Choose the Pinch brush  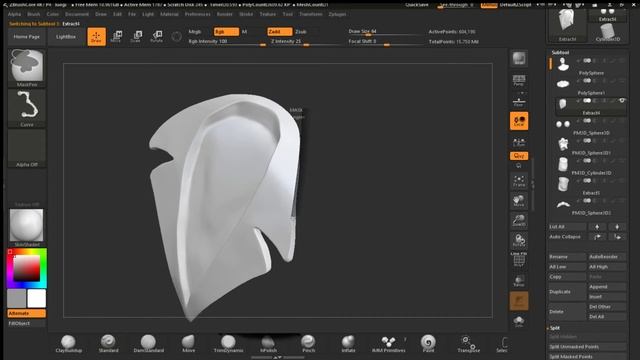308,344
